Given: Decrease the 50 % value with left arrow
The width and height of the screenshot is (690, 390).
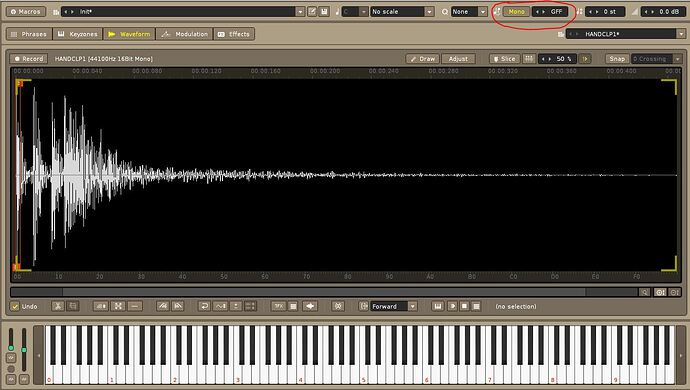Looking at the screenshot, I should pos(543,59).
